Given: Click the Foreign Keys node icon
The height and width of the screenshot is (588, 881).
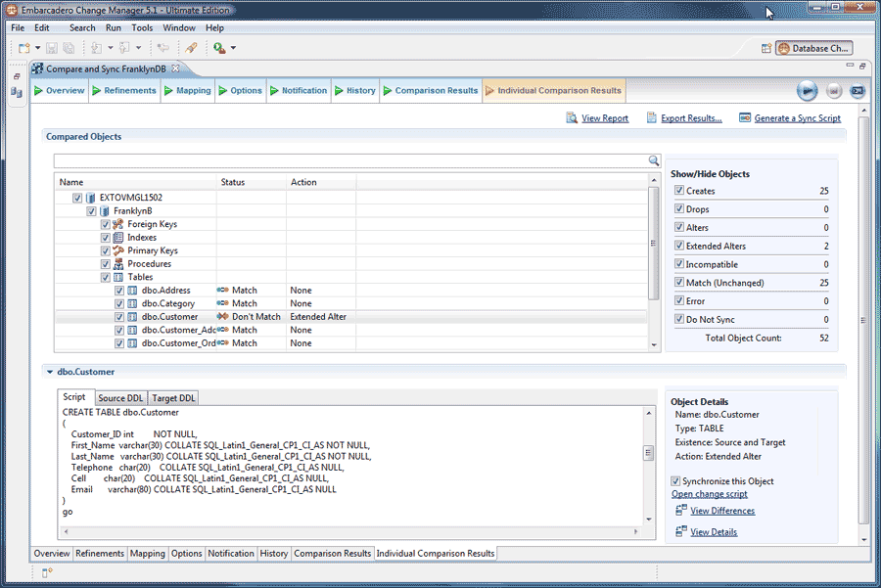Looking at the screenshot, I should point(118,224).
